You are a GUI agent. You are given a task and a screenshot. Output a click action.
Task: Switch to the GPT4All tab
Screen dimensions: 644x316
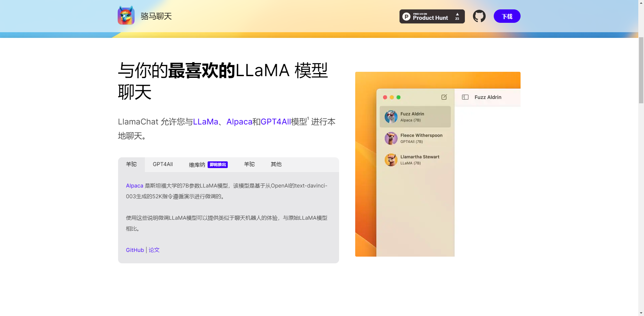(x=163, y=164)
